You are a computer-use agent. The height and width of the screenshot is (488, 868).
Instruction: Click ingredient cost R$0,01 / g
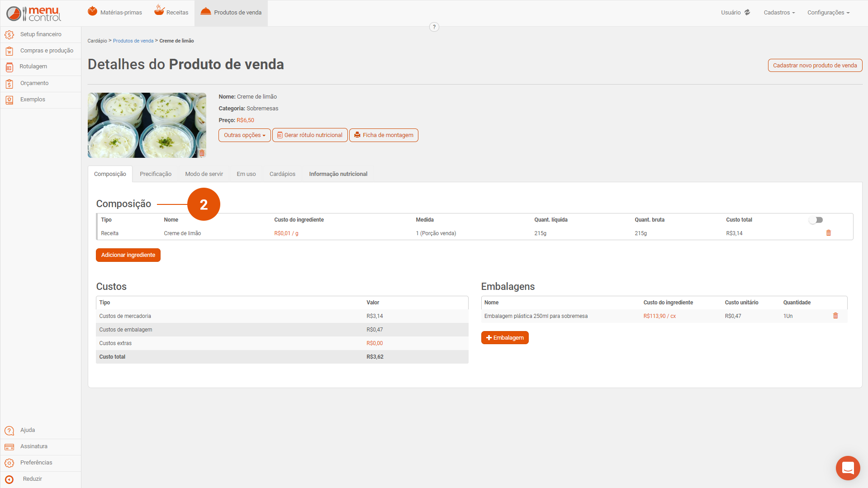pyautogui.click(x=286, y=233)
